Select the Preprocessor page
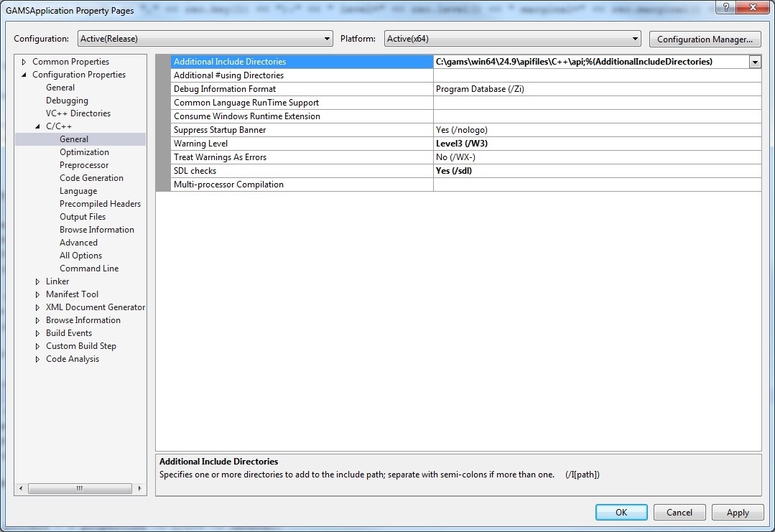775x532 pixels. (x=84, y=165)
